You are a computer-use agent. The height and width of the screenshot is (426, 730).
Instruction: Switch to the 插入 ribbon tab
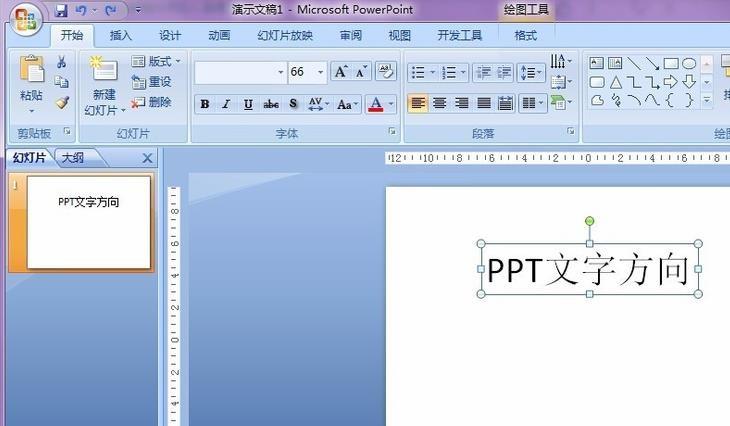(120, 35)
